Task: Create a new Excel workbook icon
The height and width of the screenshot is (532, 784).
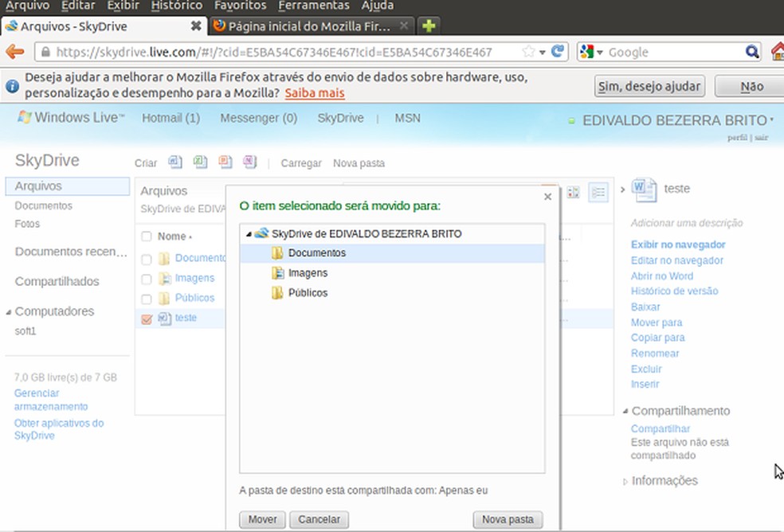Action: tap(201, 162)
